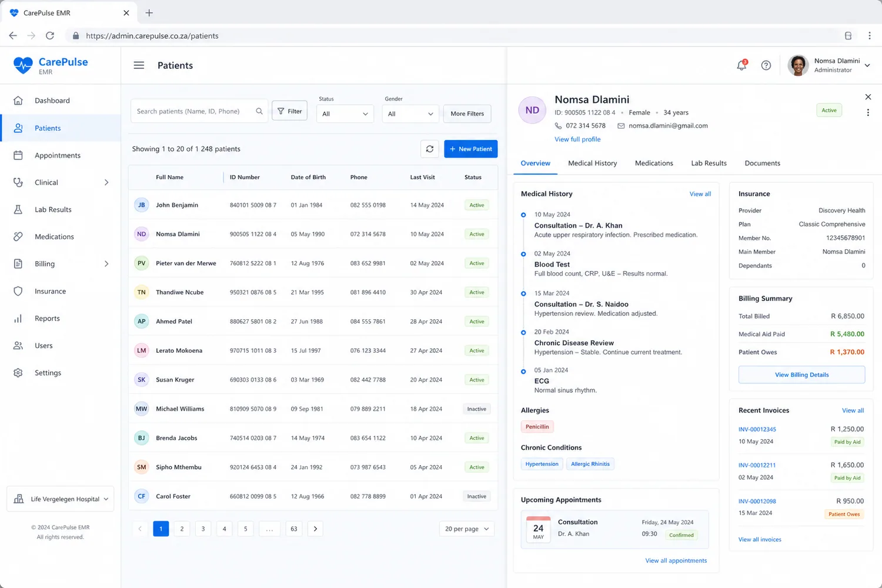Switch to the Documents tab
The width and height of the screenshot is (882, 588).
point(762,163)
